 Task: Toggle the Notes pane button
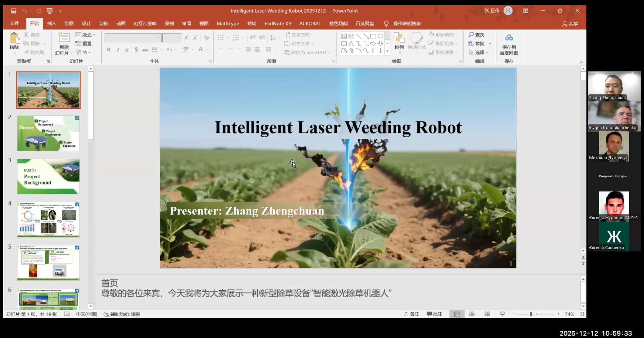point(411,314)
